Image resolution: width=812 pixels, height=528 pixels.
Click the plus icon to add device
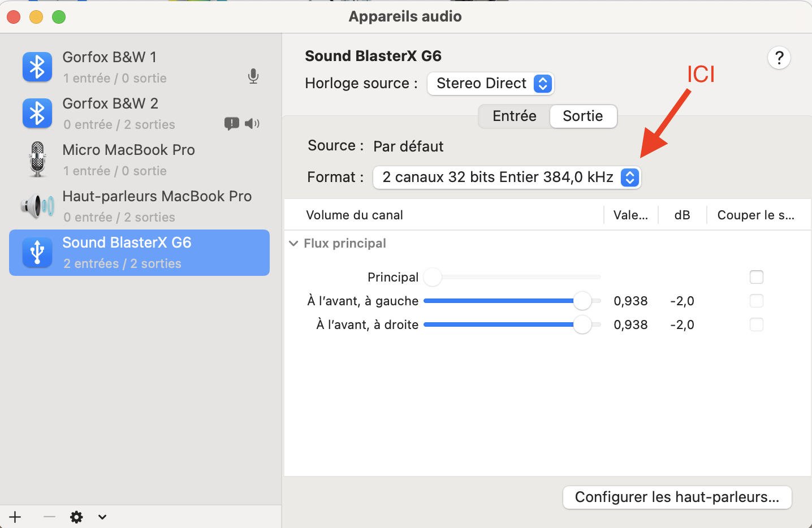tap(15, 517)
